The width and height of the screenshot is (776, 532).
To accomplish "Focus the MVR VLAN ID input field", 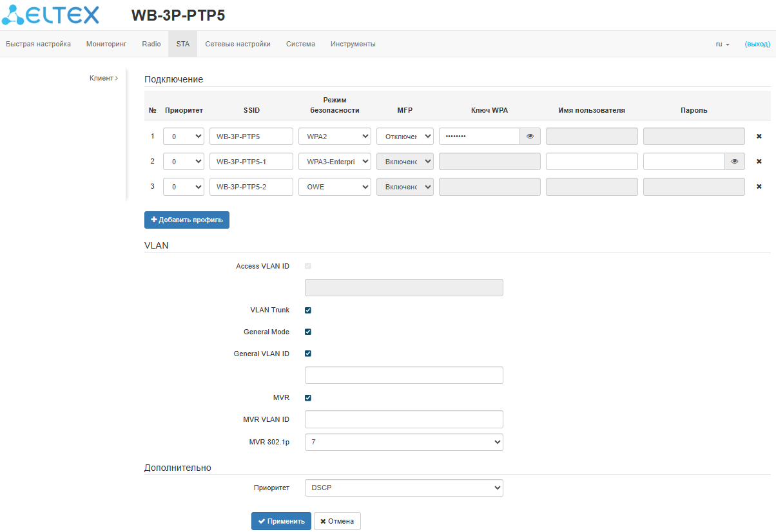I will click(x=403, y=420).
